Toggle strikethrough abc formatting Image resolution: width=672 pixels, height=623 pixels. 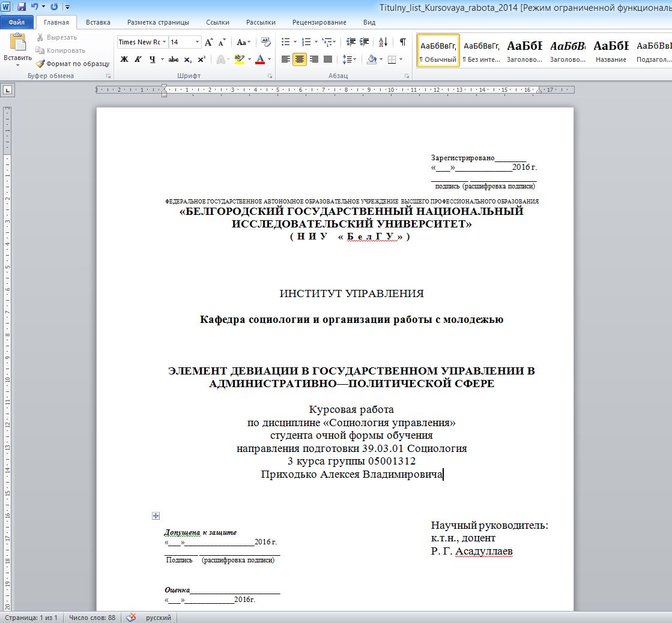(173, 59)
